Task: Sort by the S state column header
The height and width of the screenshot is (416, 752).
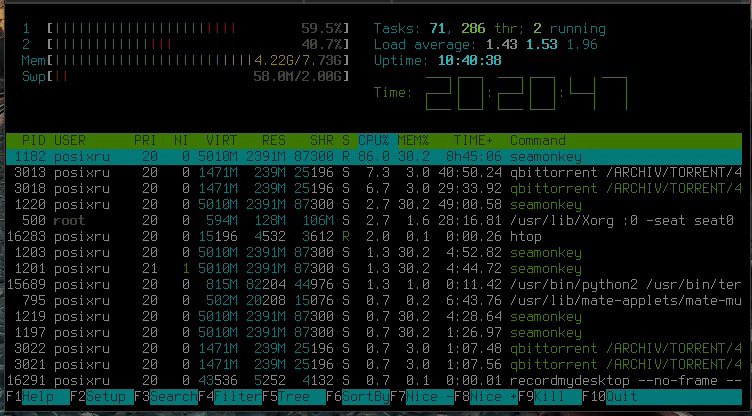Action: [x=346, y=141]
